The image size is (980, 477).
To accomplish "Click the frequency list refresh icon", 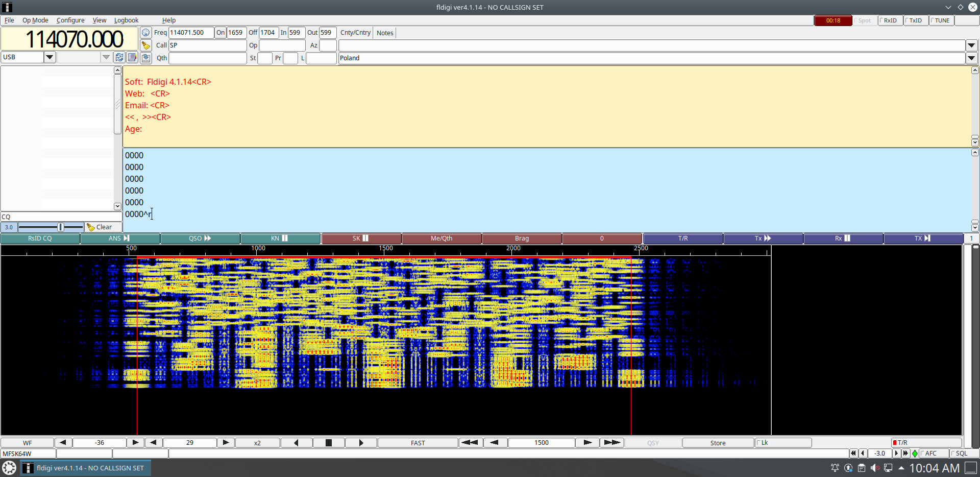I will [119, 57].
